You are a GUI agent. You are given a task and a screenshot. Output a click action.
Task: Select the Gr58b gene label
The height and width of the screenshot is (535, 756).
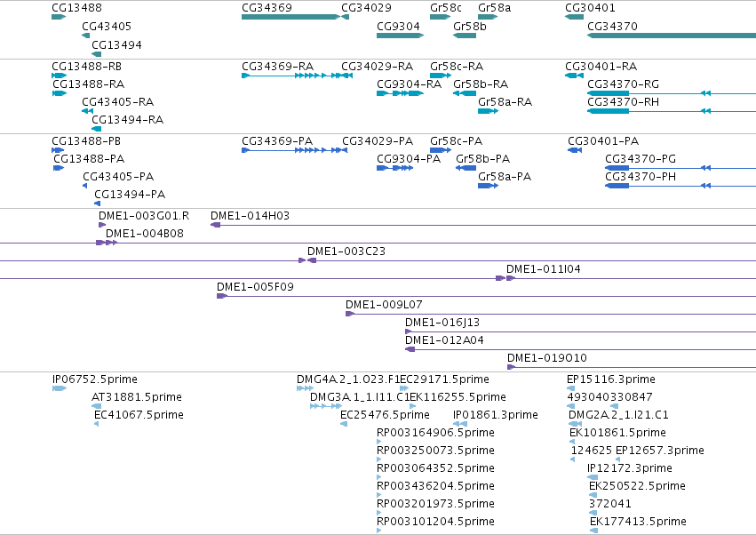click(x=470, y=27)
